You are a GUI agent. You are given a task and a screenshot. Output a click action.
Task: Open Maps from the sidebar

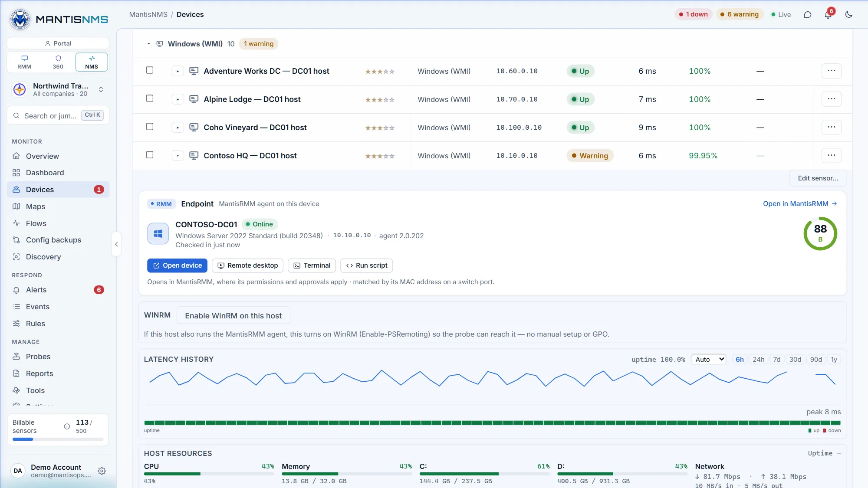(58, 206)
